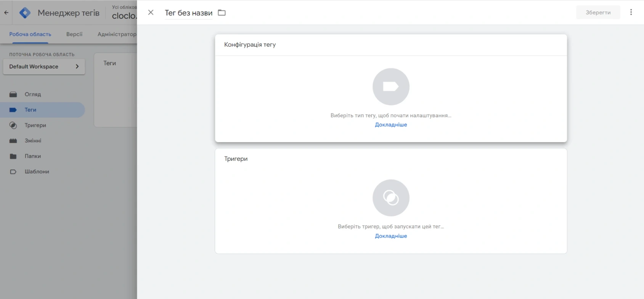644x299 pixels.
Task: Click Докладніше link under tag configuration
Action: click(x=391, y=124)
